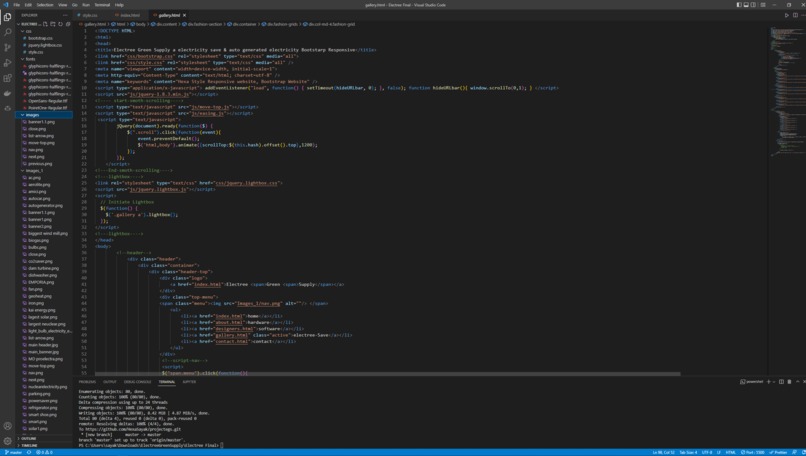
Task: Click errors and warnings count in status bar
Action: click(45, 452)
